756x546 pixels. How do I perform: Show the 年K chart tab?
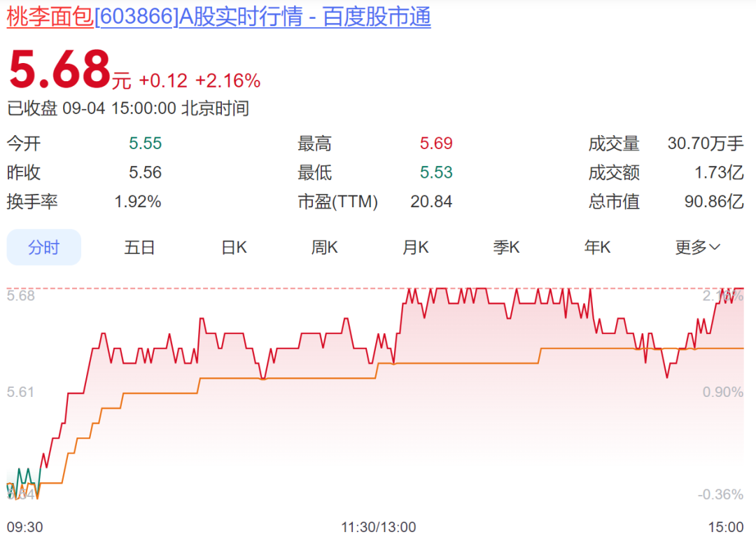point(597,247)
